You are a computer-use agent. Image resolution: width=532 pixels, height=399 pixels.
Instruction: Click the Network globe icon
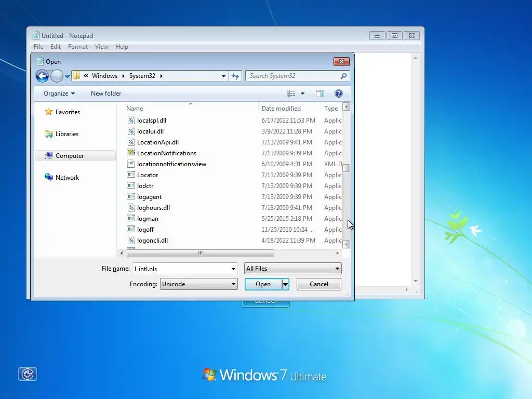tap(48, 177)
